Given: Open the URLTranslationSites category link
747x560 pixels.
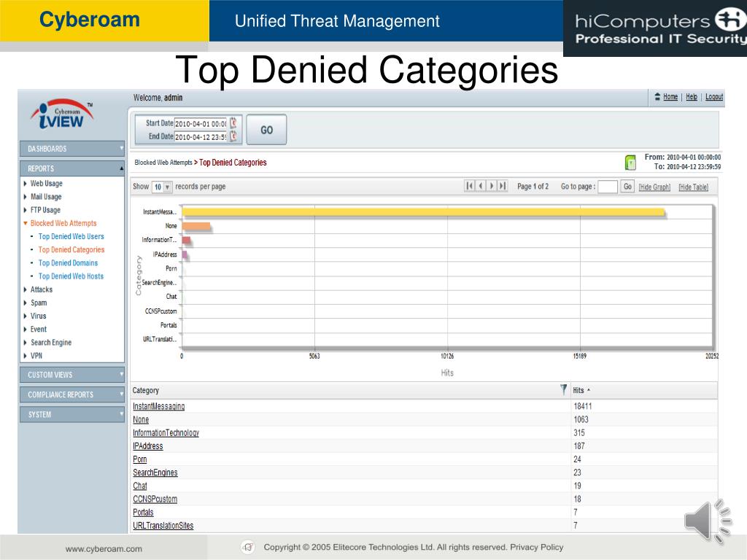Looking at the screenshot, I should point(163,526).
